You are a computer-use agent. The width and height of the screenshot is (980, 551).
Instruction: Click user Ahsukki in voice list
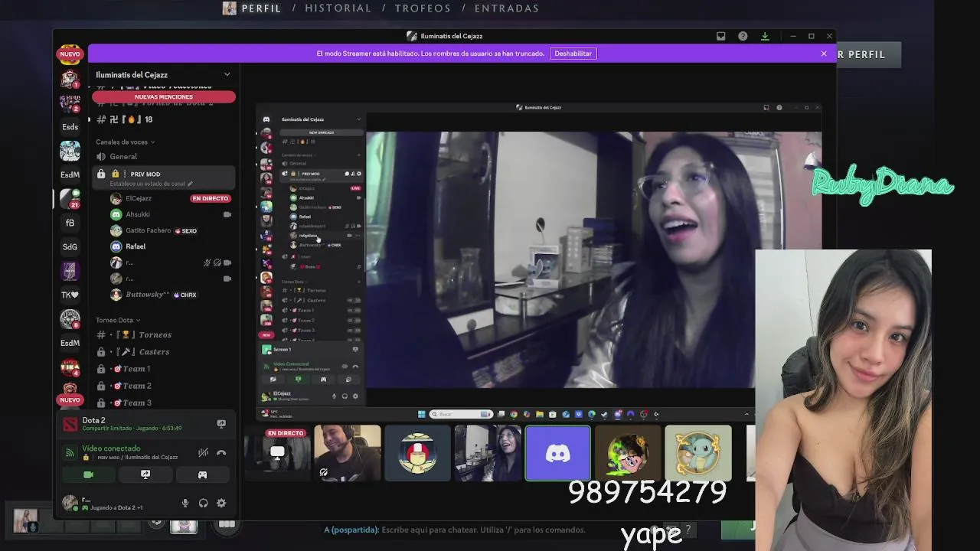pyautogui.click(x=138, y=214)
